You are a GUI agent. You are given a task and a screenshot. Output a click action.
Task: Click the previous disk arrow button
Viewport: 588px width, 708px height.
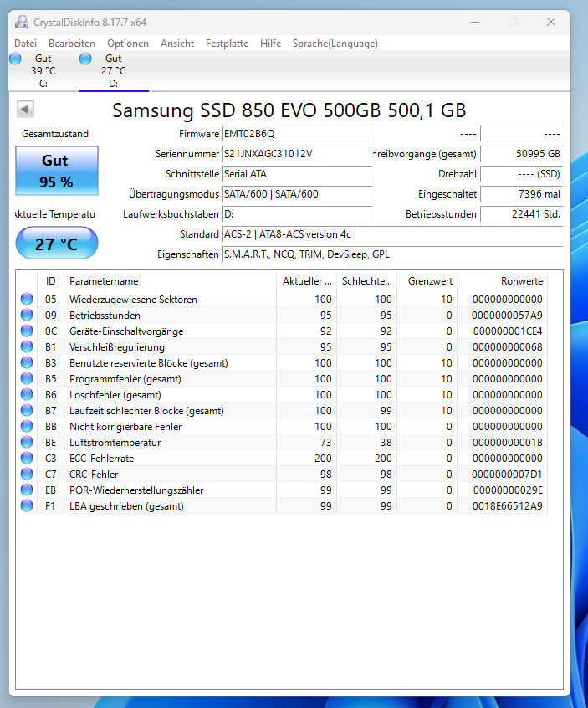(25, 110)
